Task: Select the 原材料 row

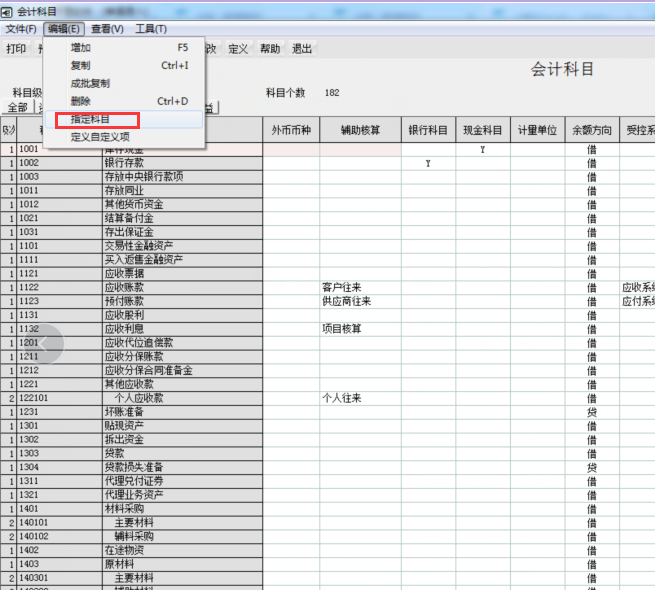Action: [x=182, y=564]
